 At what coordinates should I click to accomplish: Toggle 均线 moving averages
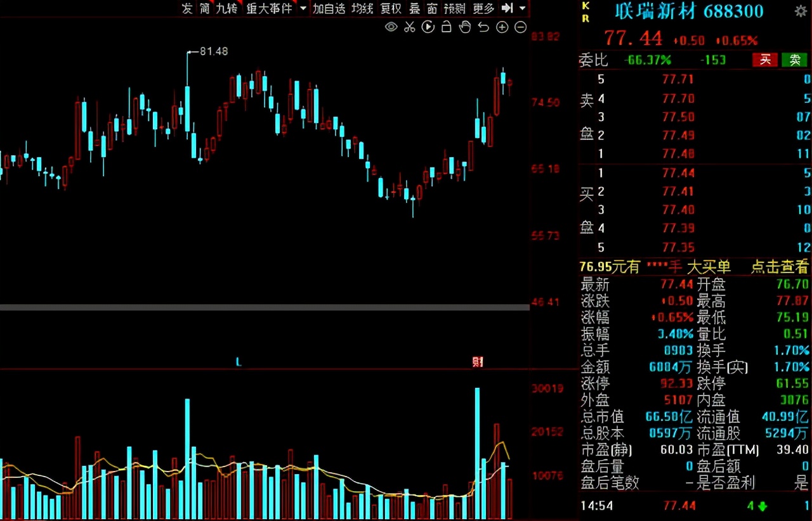pyautogui.click(x=362, y=8)
